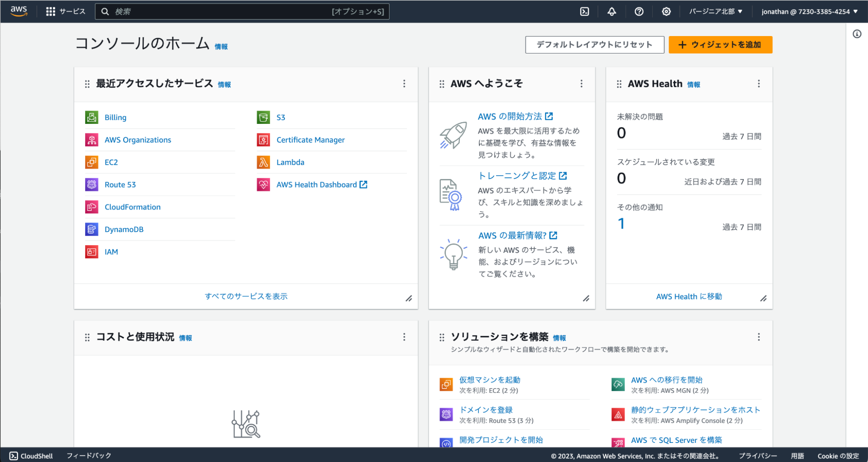Open the settings gear icon
Image resolution: width=868 pixels, height=462 pixels.
pos(666,11)
